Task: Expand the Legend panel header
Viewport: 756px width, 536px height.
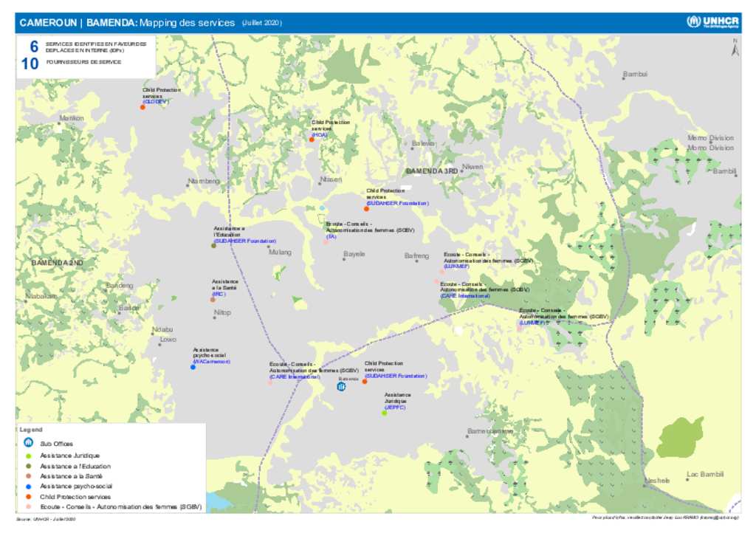Action: tap(32, 429)
